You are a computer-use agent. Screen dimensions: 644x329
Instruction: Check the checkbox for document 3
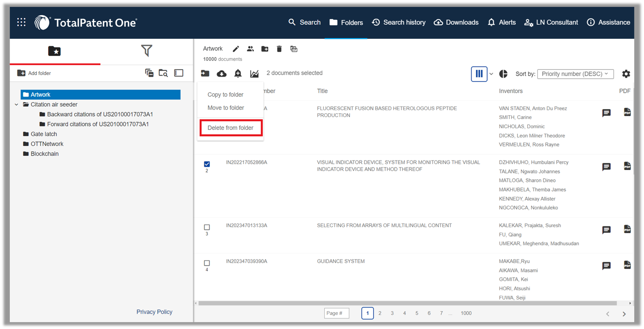point(207,227)
